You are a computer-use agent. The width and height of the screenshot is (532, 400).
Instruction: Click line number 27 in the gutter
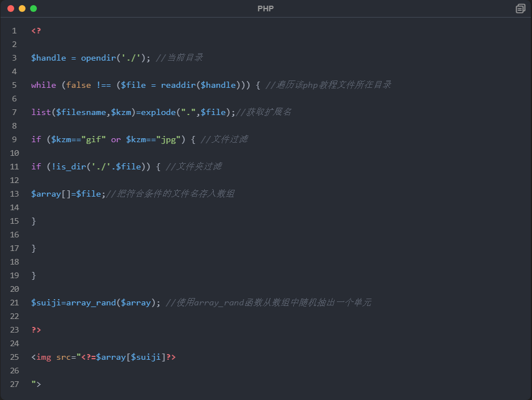14,384
